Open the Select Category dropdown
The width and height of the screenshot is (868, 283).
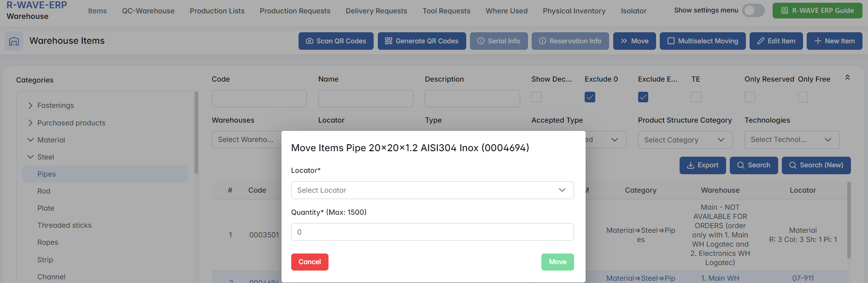point(685,140)
